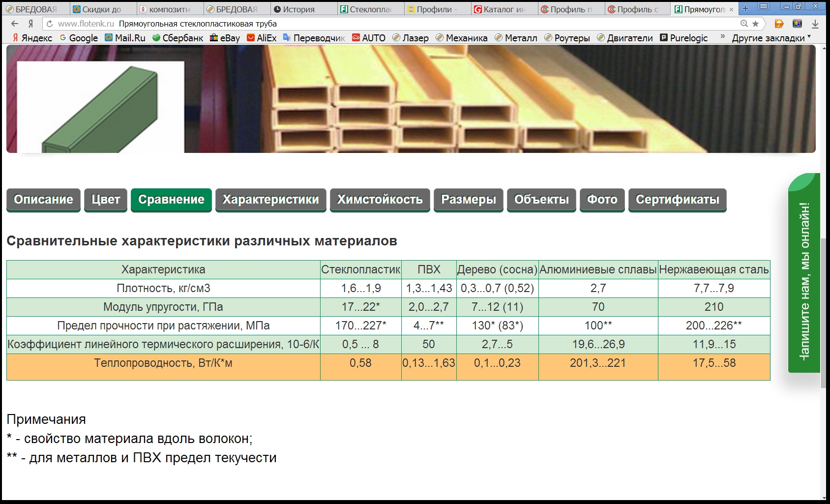Open the Цвет section tab
The width and height of the screenshot is (830, 504).
106,200
